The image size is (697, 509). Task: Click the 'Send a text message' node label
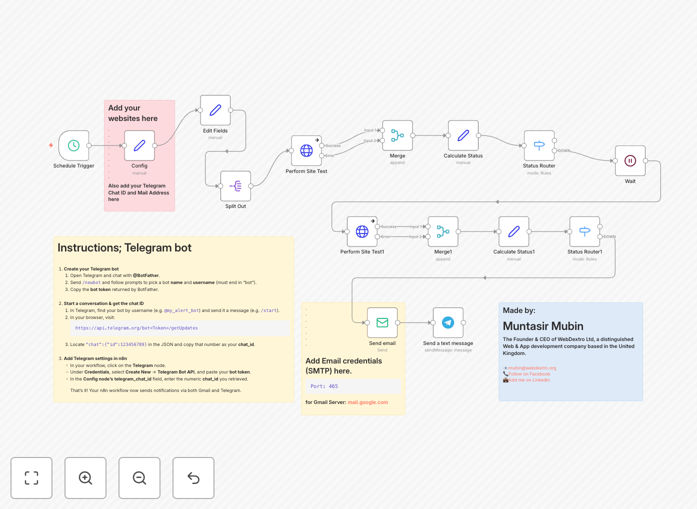point(448,343)
